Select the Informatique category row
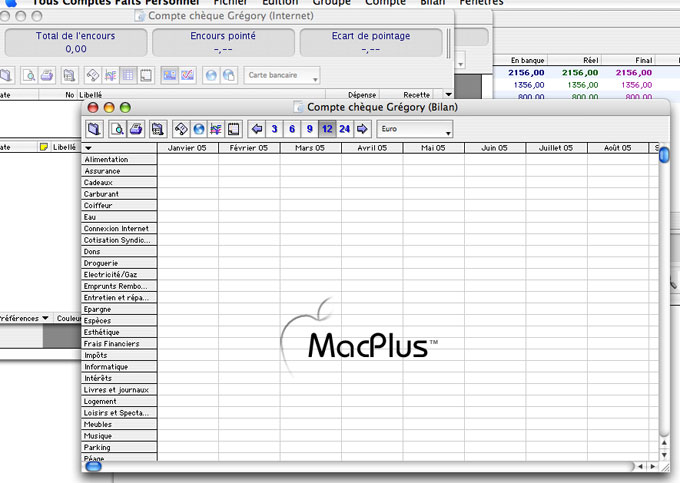Image resolution: width=680 pixels, height=483 pixels. [x=119, y=367]
